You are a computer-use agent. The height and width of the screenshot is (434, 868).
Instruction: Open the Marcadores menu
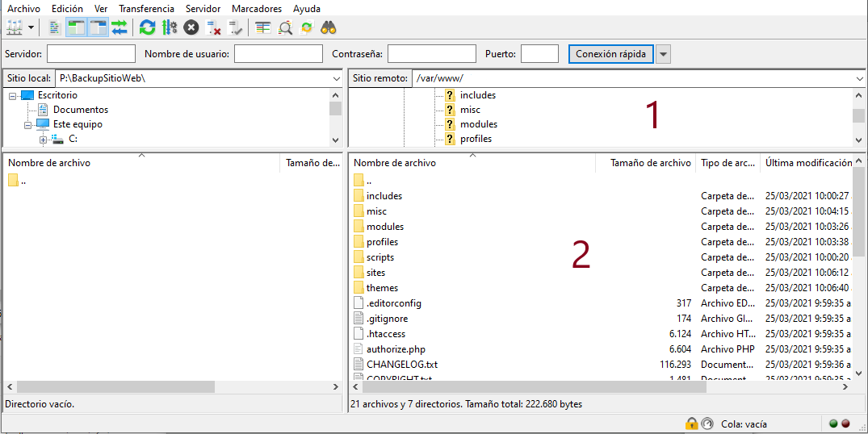tap(257, 9)
